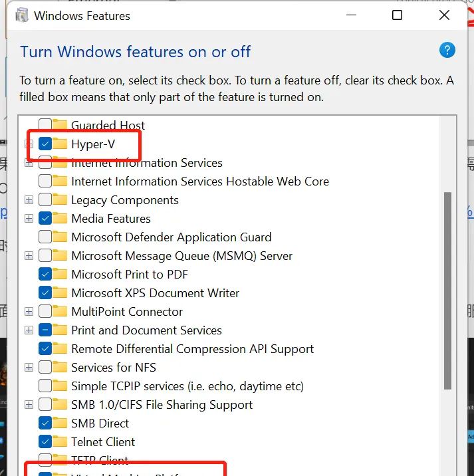
Task: Check Internet Information Services Hostable Web Core
Action: [45, 181]
